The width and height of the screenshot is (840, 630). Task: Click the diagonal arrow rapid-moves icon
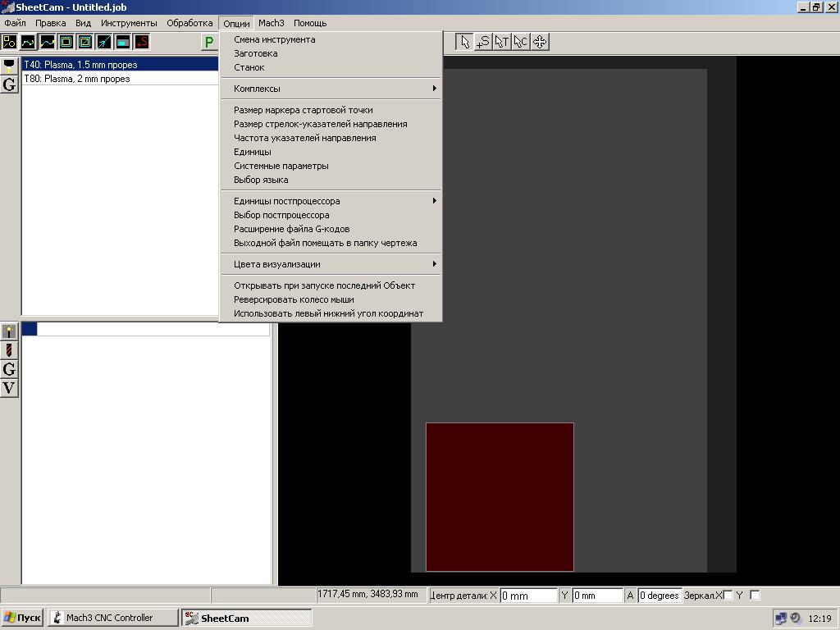[x=104, y=42]
